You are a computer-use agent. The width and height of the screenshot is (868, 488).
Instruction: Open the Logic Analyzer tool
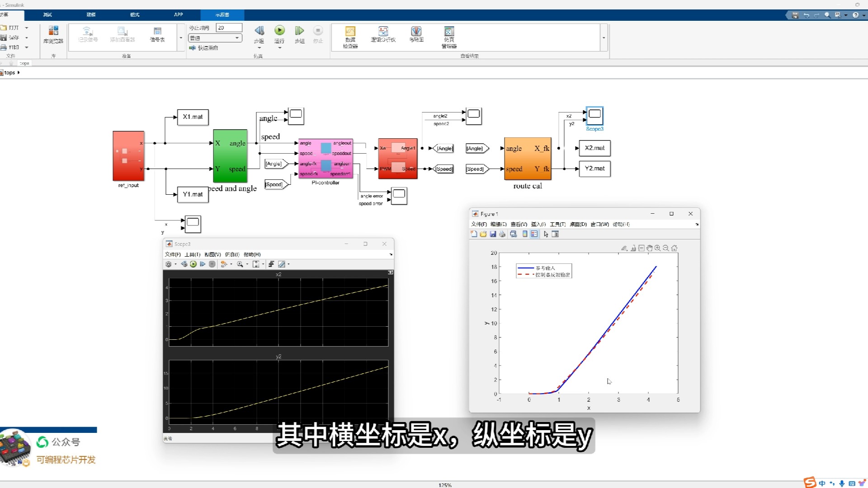pyautogui.click(x=383, y=32)
